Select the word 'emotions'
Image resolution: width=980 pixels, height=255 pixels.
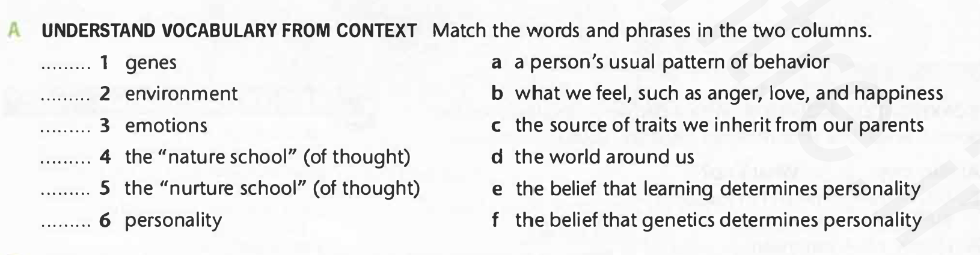click(x=166, y=126)
